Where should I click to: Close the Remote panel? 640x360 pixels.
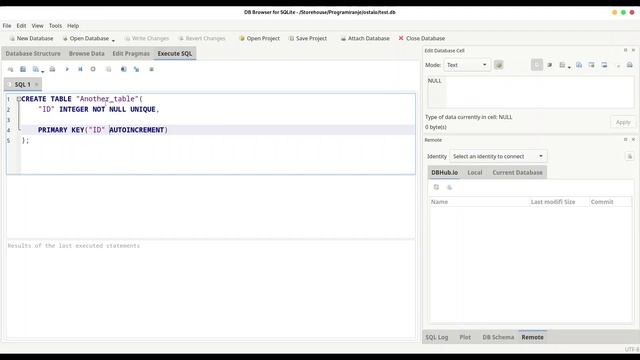tap(633, 140)
